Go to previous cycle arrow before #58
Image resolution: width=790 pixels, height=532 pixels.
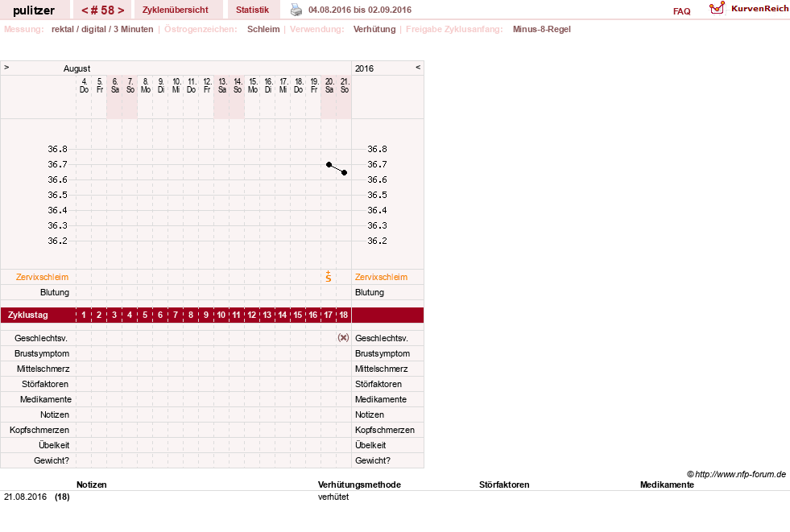[x=85, y=10]
